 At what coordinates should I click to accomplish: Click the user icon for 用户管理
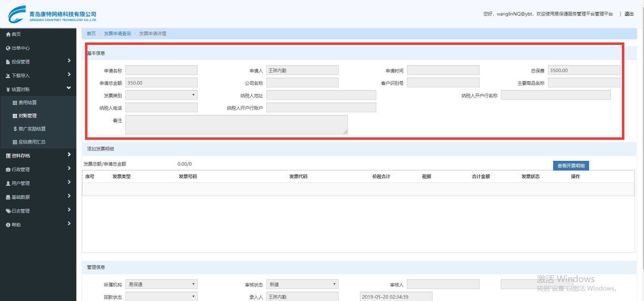tap(8, 183)
